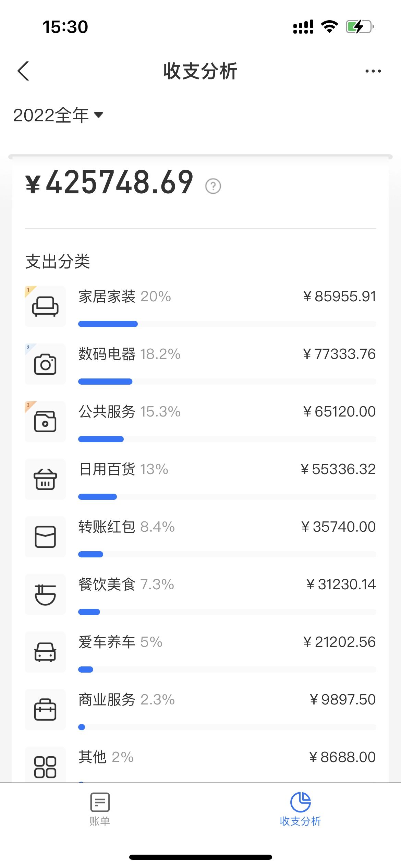Open the three-dot more options menu
Screen dimensions: 401x868
(373, 71)
